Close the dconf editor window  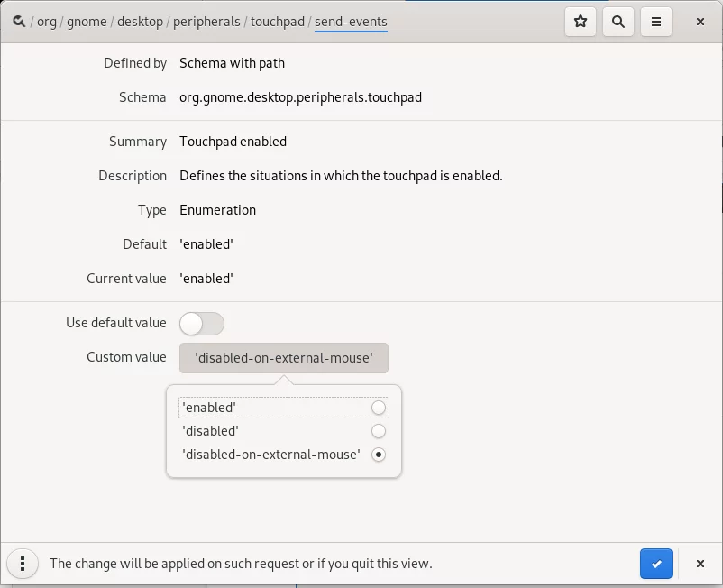[700, 22]
